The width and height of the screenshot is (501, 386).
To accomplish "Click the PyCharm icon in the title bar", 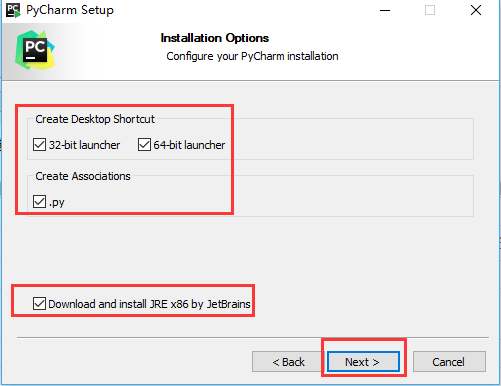I will coord(13,10).
